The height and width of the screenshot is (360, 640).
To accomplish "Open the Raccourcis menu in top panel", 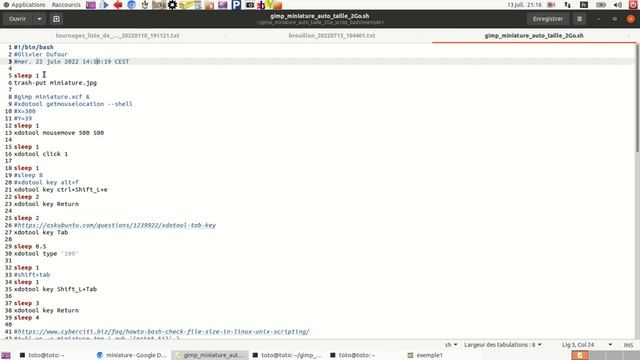I will (x=66, y=5).
